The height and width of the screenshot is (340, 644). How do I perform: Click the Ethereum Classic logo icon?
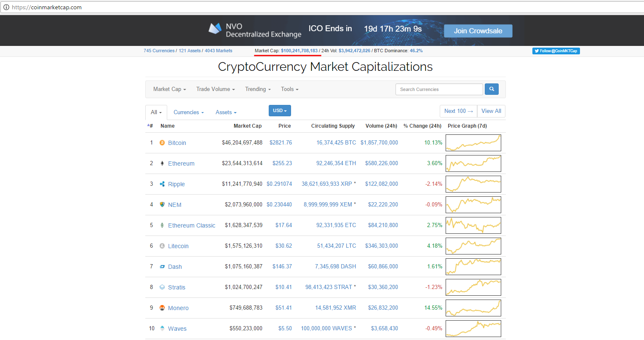(162, 225)
